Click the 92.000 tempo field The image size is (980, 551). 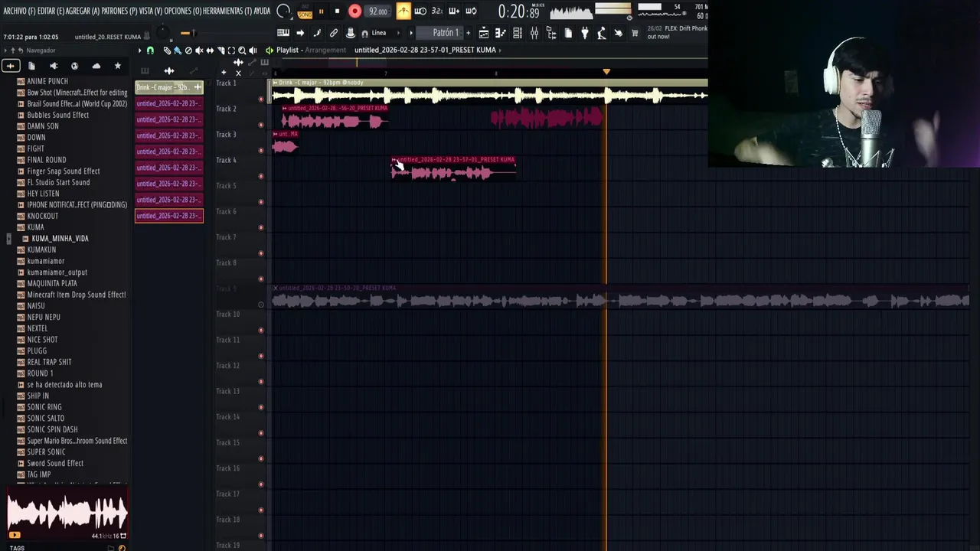(x=378, y=11)
